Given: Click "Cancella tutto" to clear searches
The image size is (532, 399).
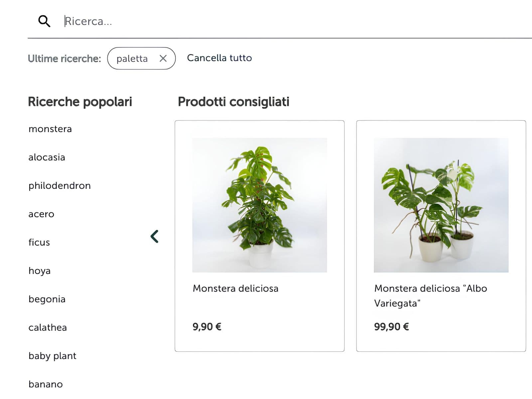Looking at the screenshot, I should click(x=219, y=58).
